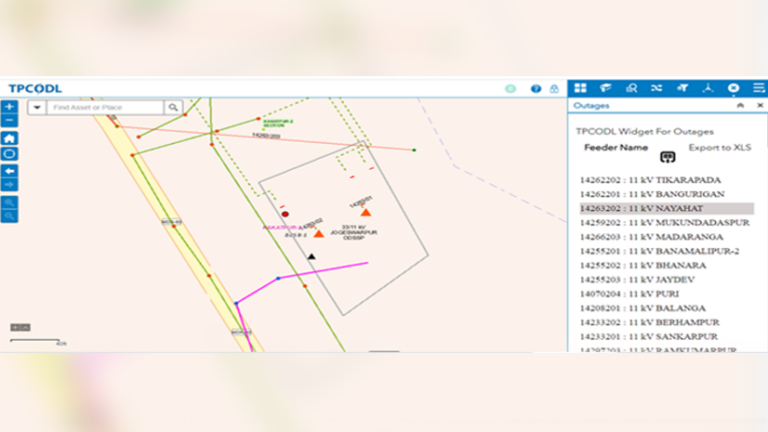Screen dimensions: 768x432
Task: Open the search source dropdown arrow
Action: (x=37, y=107)
